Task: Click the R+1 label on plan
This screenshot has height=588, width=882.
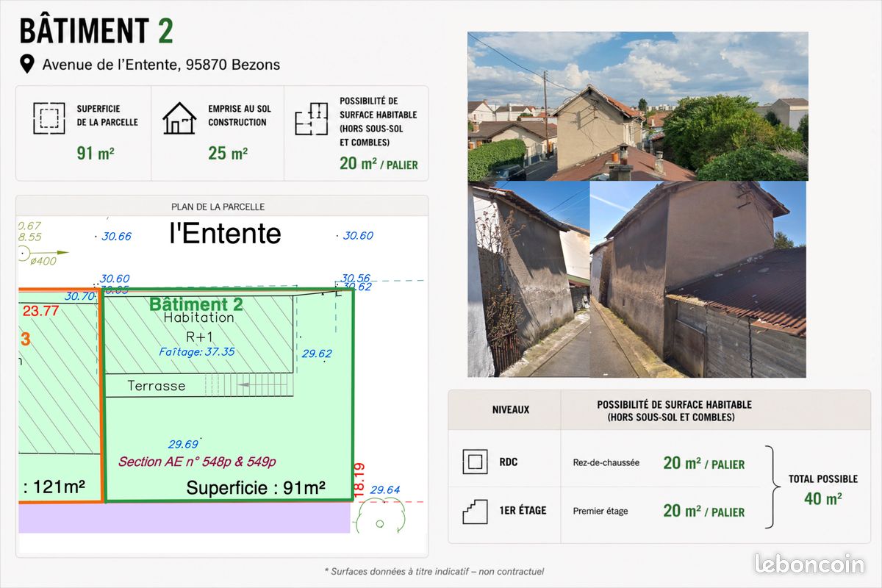Action: point(199,337)
